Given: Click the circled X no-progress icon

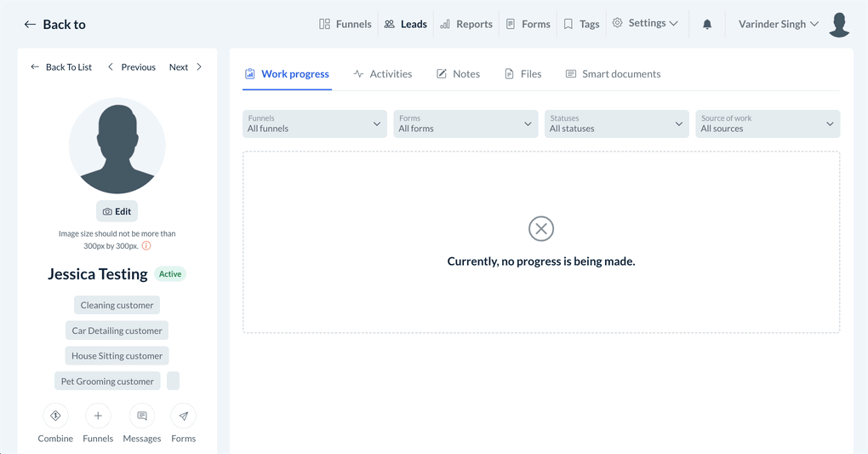Looking at the screenshot, I should click(541, 228).
